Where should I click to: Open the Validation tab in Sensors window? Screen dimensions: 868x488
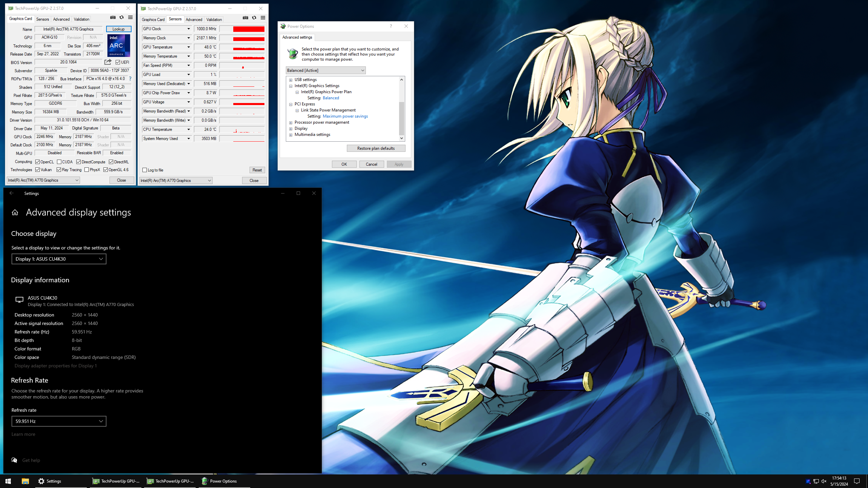(214, 20)
